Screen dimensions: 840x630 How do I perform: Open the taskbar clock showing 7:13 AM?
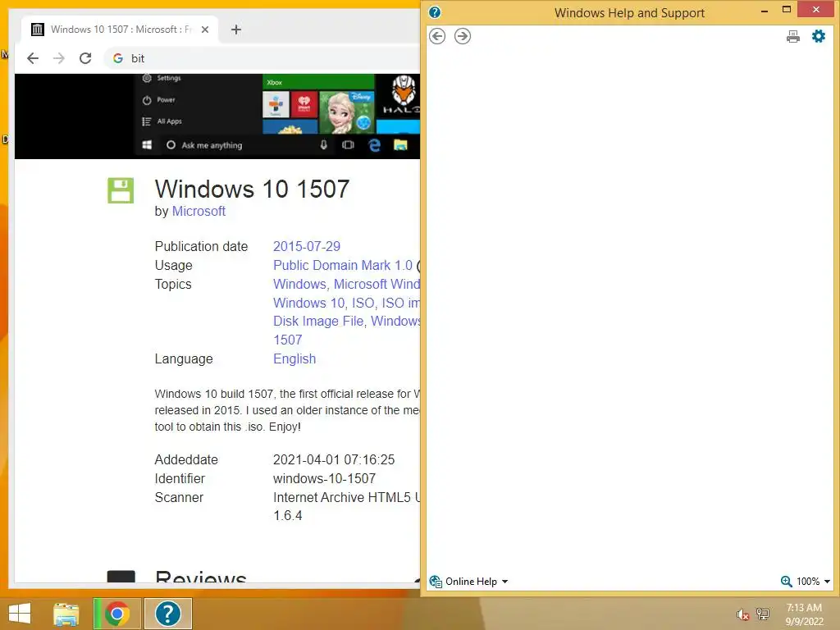point(804,614)
